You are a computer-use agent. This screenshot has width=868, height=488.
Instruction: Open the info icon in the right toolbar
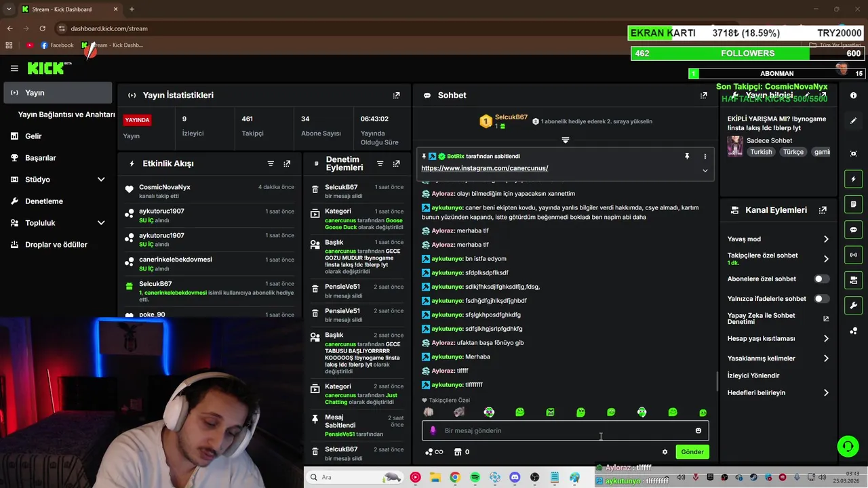point(853,96)
